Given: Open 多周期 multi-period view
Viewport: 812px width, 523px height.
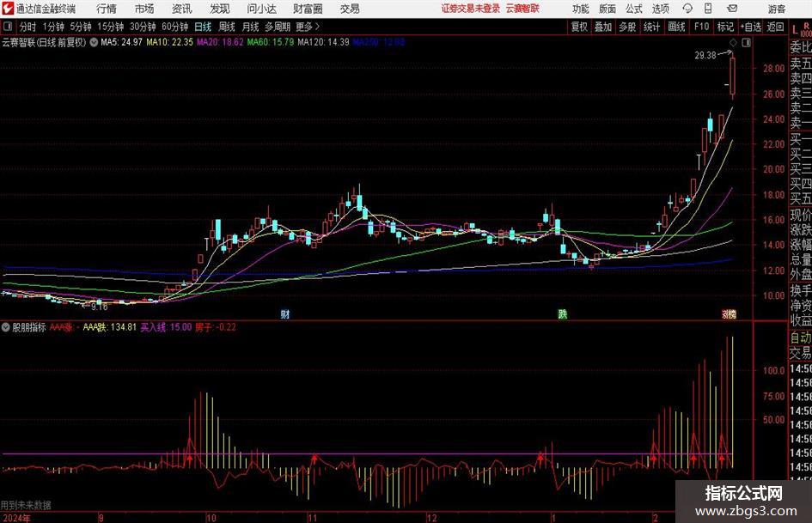Looking at the screenshot, I should (x=278, y=27).
